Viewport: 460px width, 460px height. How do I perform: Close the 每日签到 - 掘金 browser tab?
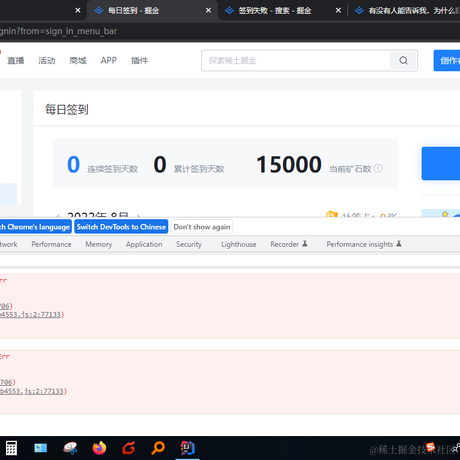coord(208,11)
